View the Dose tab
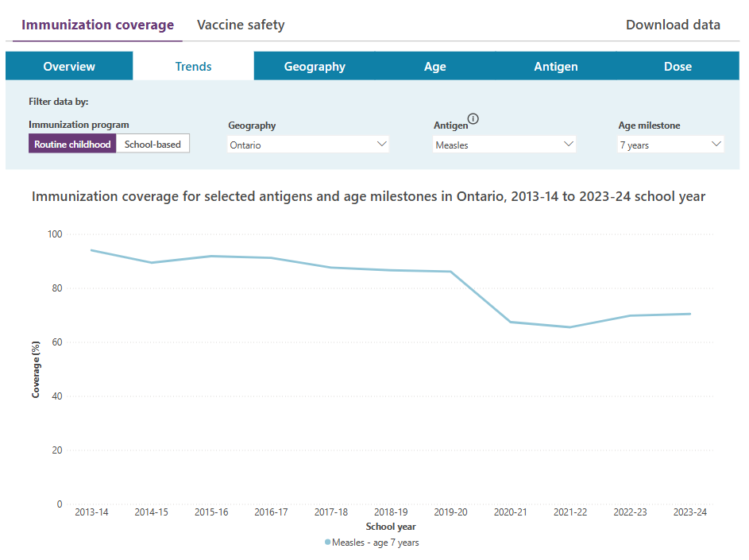 678,67
